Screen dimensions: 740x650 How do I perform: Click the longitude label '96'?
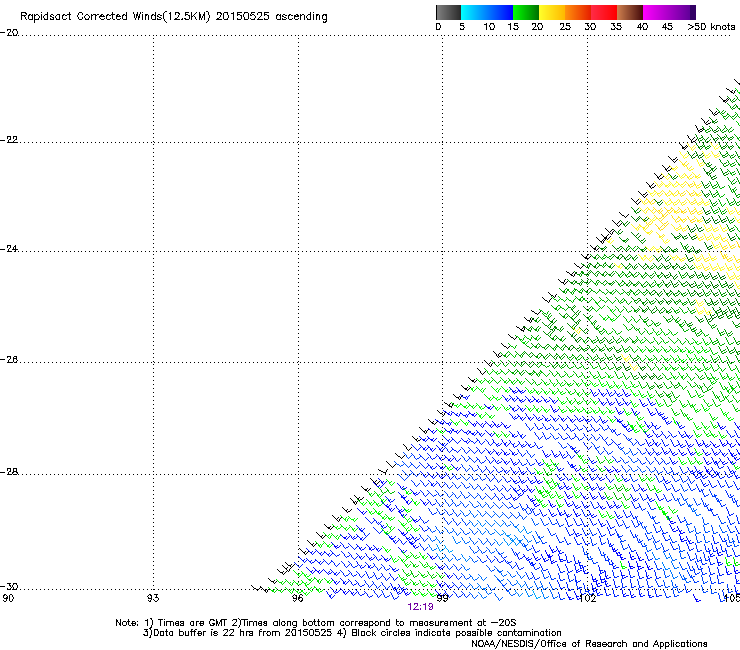coord(298,598)
